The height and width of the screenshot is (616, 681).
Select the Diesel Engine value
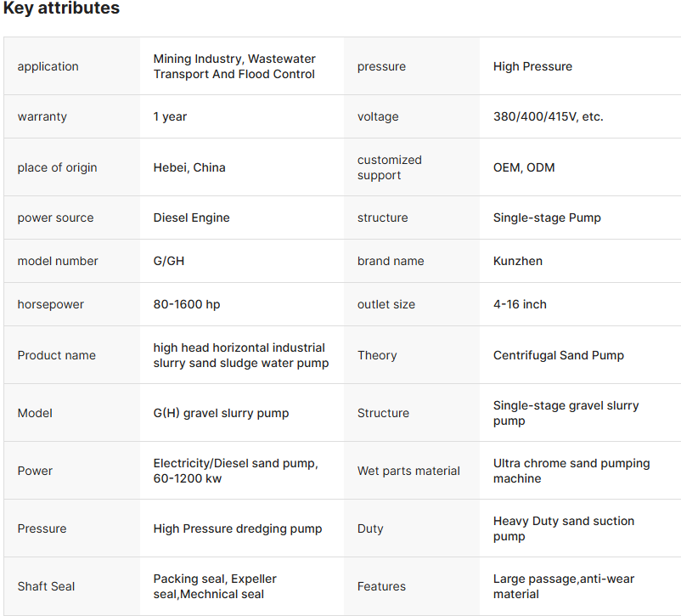pyautogui.click(x=191, y=218)
